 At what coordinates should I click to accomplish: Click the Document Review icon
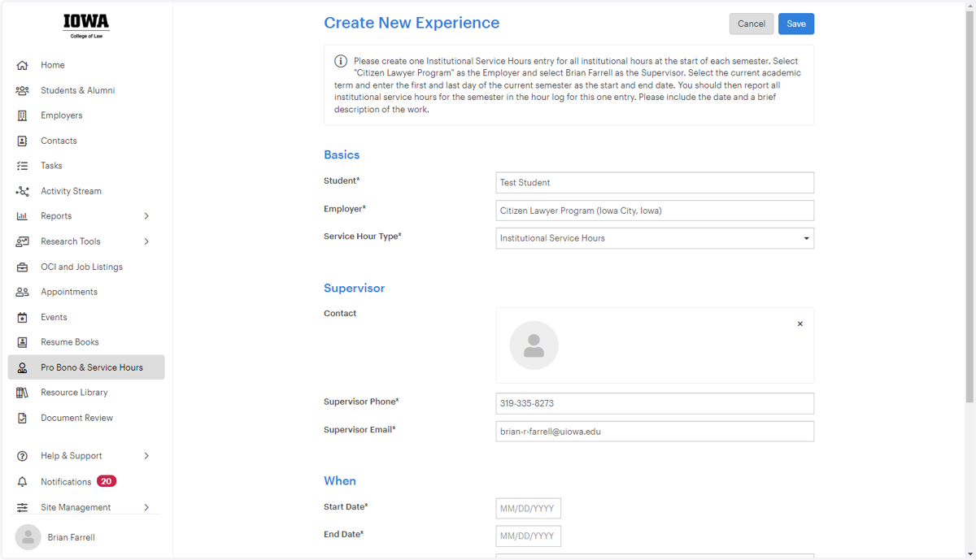pyautogui.click(x=22, y=418)
